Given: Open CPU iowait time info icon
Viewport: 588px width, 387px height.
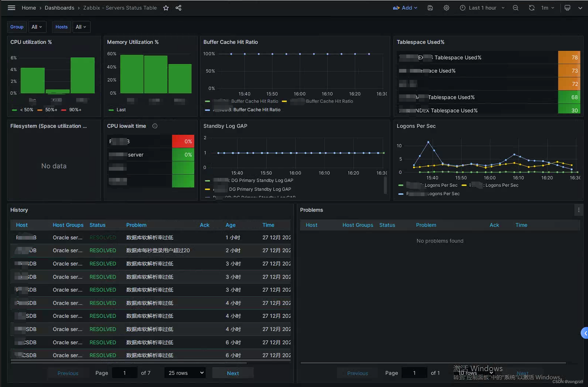Looking at the screenshot, I should click(x=155, y=126).
